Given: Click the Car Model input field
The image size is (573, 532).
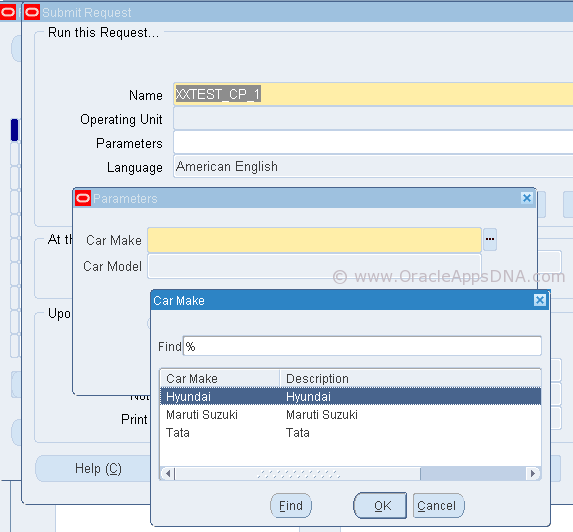Looking at the screenshot, I should pos(314,266).
